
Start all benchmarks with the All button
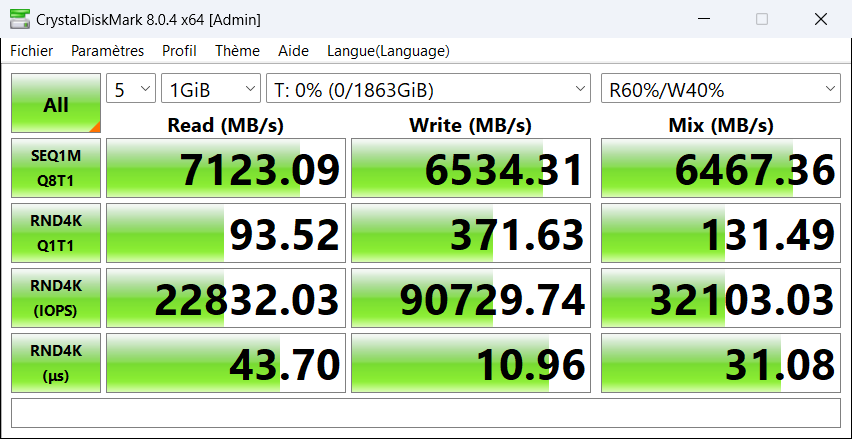click(x=56, y=104)
